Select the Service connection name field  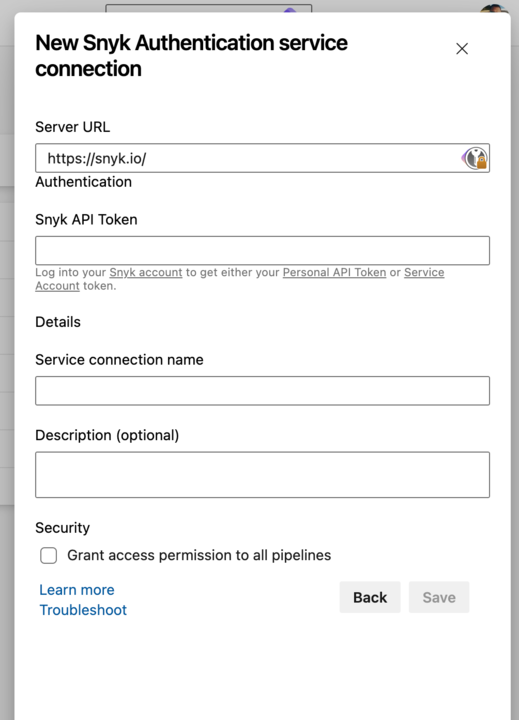[x=262, y=391]
